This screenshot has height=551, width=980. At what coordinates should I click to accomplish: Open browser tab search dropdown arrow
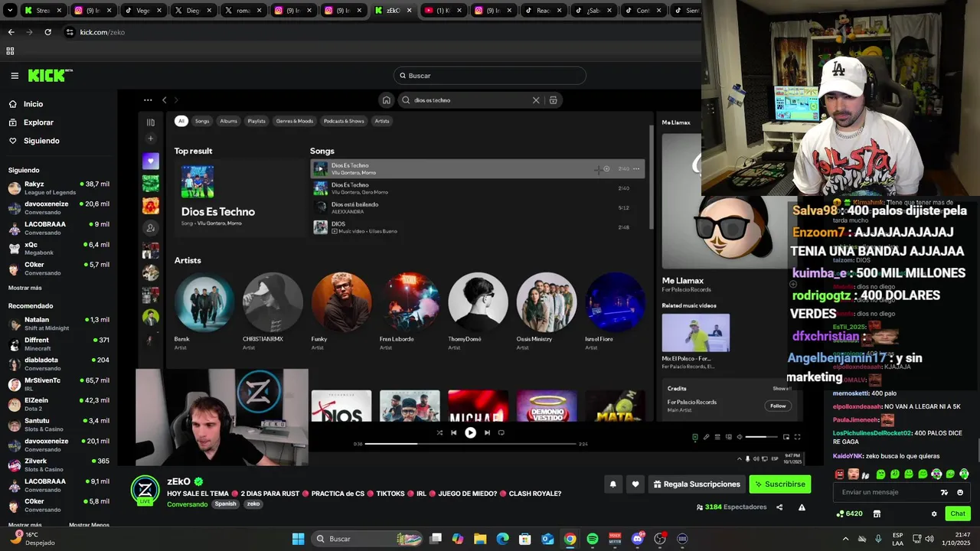(9, 11)
